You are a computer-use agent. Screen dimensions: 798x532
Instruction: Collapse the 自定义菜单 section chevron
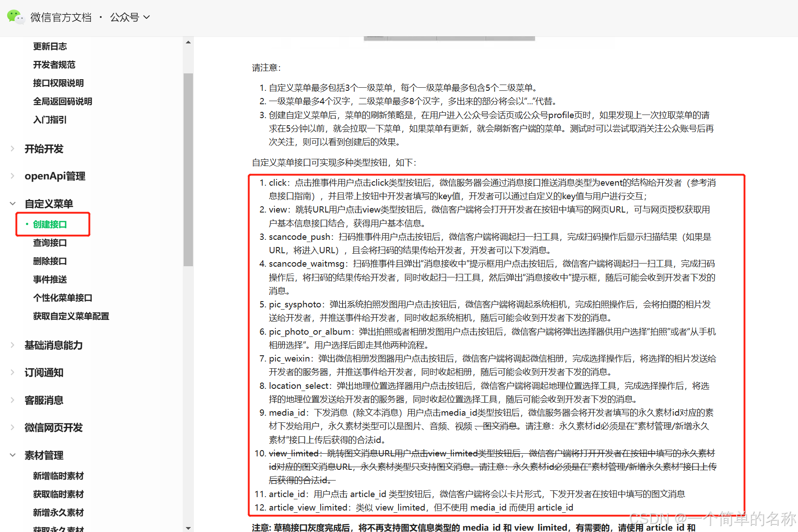[13, 204]
